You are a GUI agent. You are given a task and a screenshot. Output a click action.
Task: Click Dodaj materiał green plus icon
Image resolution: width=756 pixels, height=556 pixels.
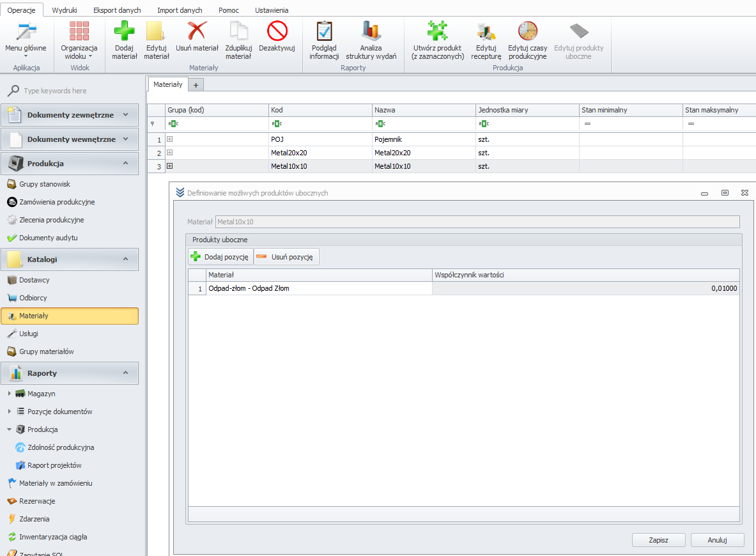(125, 31)
